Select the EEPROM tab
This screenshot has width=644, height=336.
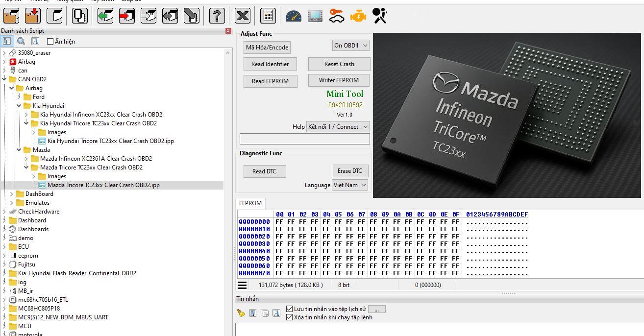(x=250, y=203)
